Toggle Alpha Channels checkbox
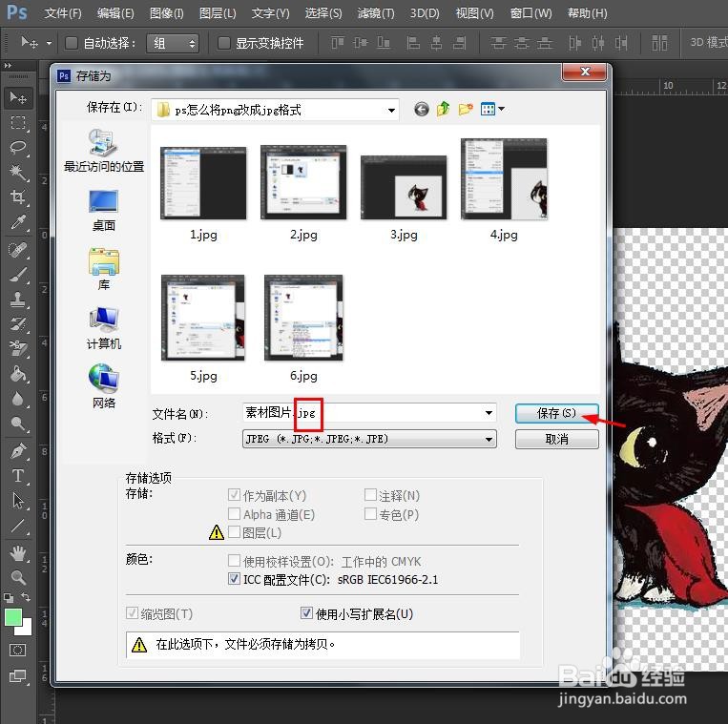 pyautogui.click(x=234, y=514)
